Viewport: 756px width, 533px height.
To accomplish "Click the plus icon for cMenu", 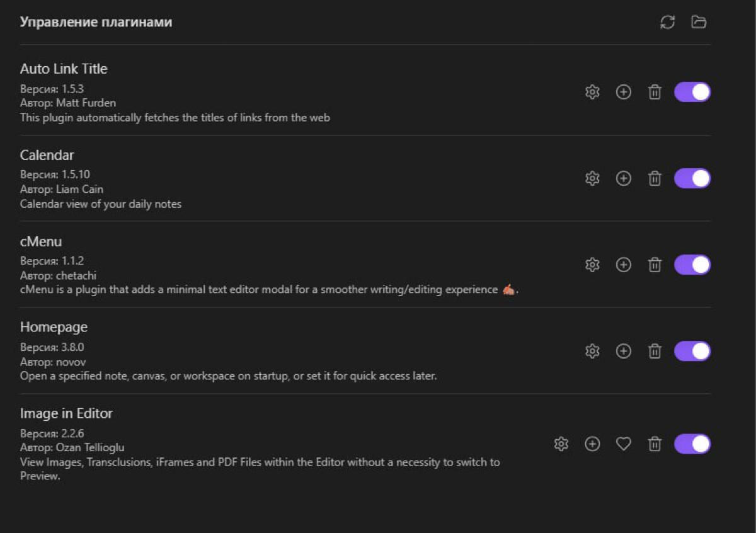I will click(624, 265).
